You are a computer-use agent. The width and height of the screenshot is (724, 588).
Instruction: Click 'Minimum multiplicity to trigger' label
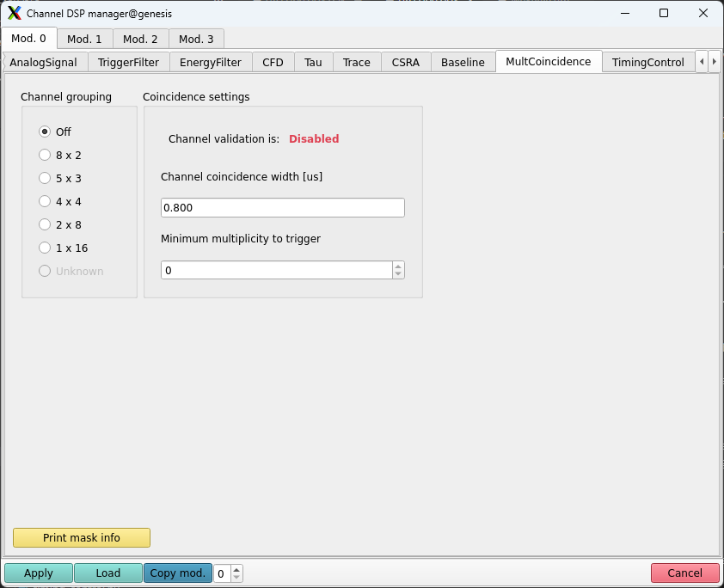[241, 239]
